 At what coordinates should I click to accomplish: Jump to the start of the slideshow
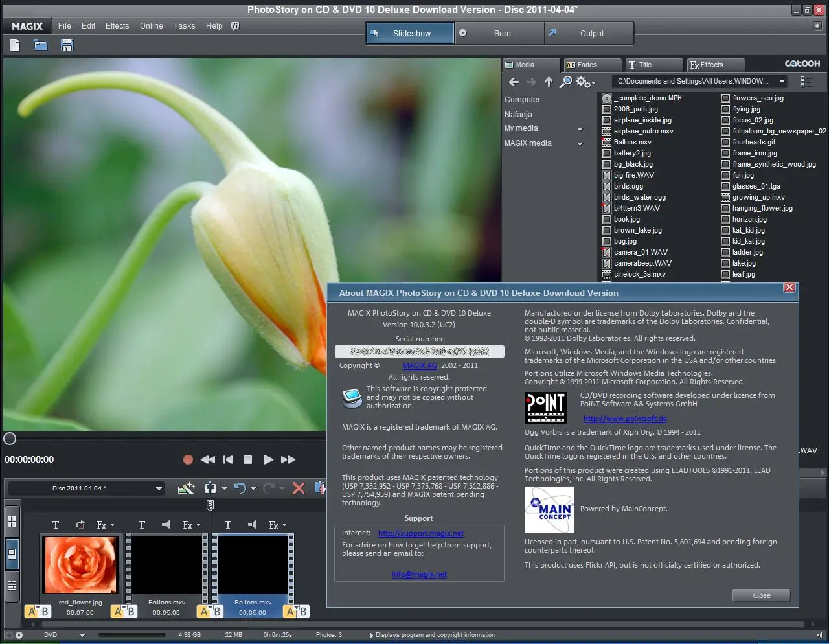click(228, 459)
